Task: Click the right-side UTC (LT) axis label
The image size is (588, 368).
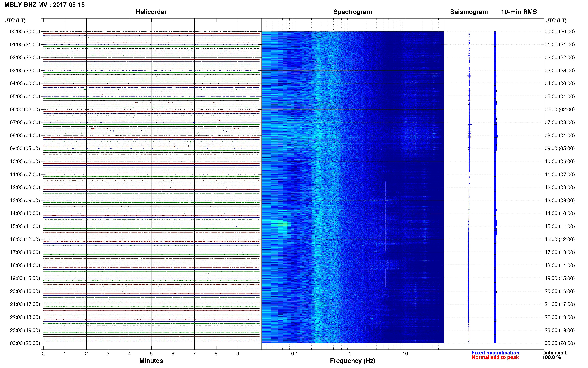Action: 556,20
